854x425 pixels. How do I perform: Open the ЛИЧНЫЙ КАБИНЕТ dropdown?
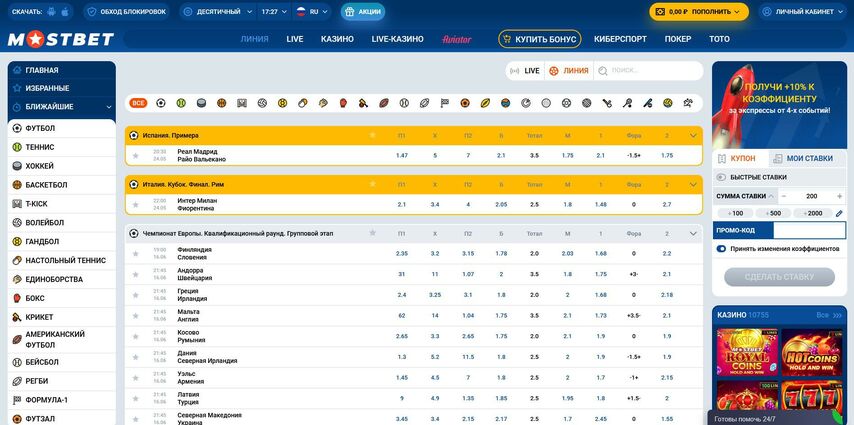[x=804, y=11]
